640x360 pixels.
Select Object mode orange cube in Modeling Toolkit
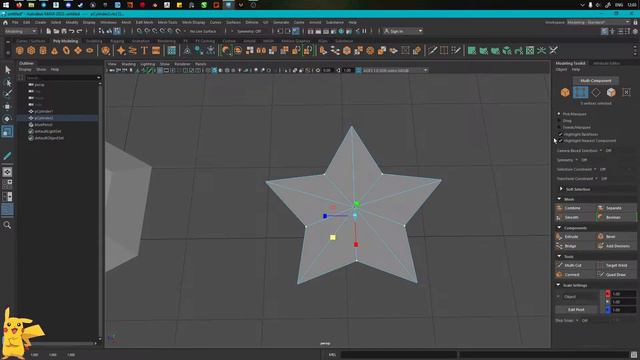[565, 92]
